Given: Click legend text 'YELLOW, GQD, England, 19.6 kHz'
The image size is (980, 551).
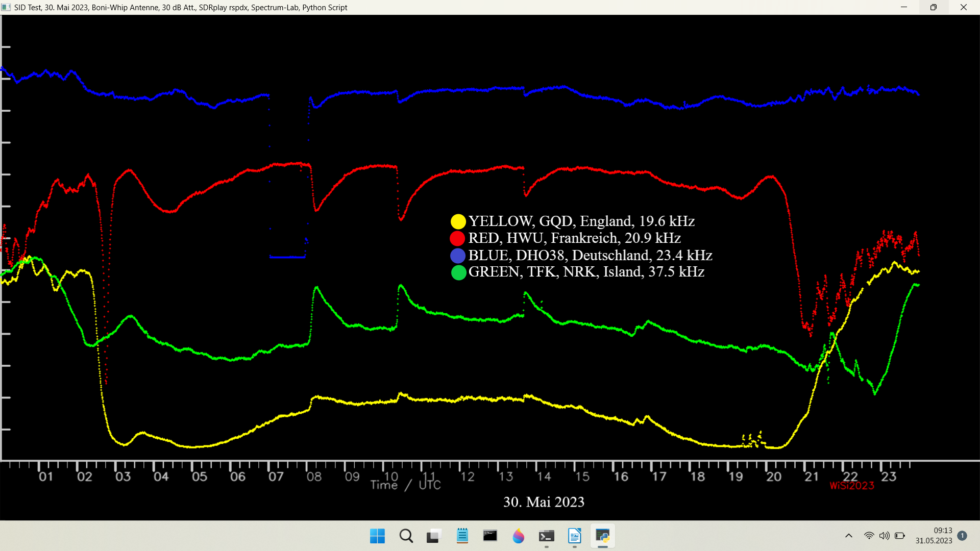Looking at the screenshot, I should point(582,221).
